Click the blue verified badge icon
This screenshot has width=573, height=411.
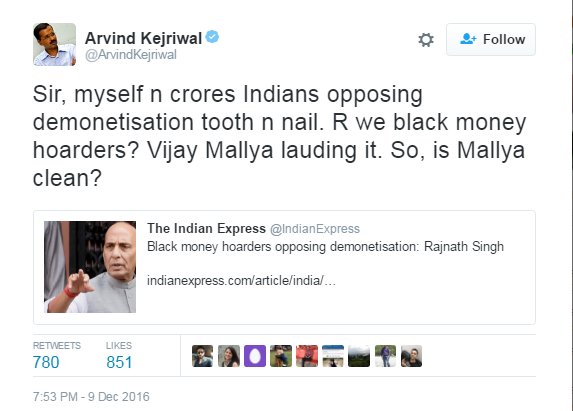[x=212, y=37]
